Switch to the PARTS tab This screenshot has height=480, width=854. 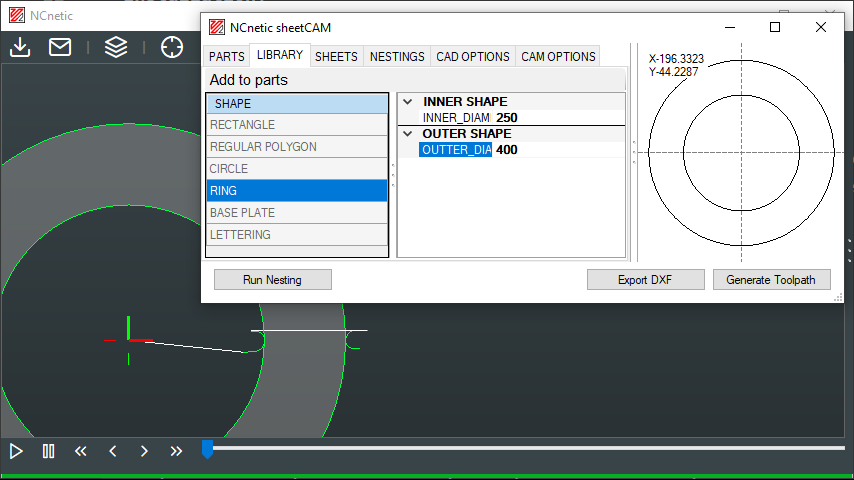click(227, 57)
